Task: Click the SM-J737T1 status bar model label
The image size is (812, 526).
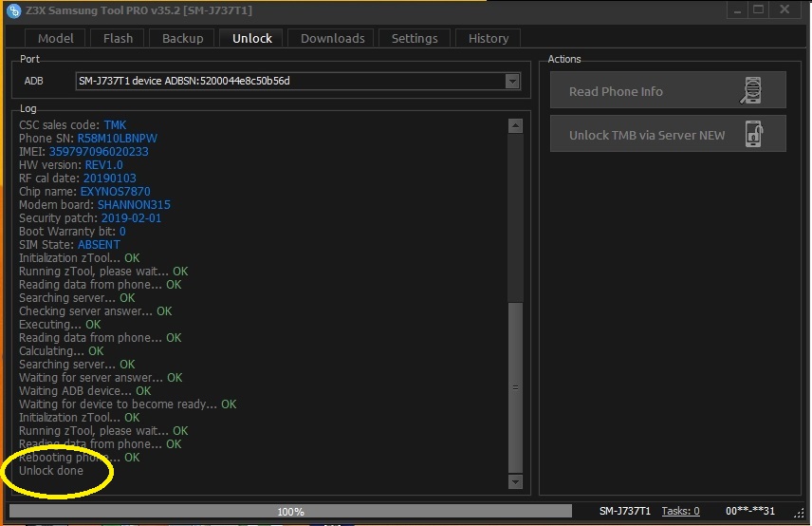Action: tap(624, 511)
